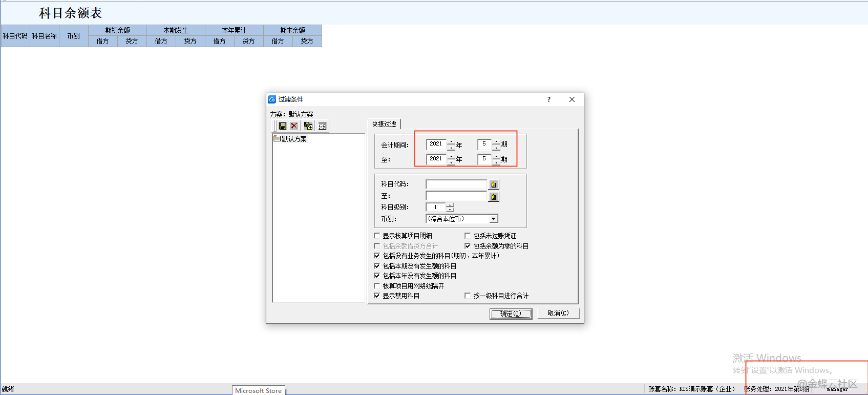
Task: Click the help question mark in dialog title
Action: [549, 99]
